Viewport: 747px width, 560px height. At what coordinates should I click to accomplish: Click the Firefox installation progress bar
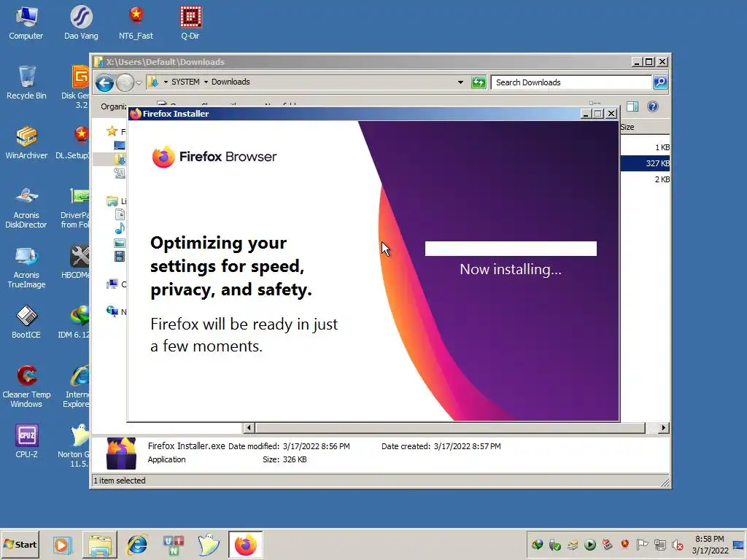(511, 249)
